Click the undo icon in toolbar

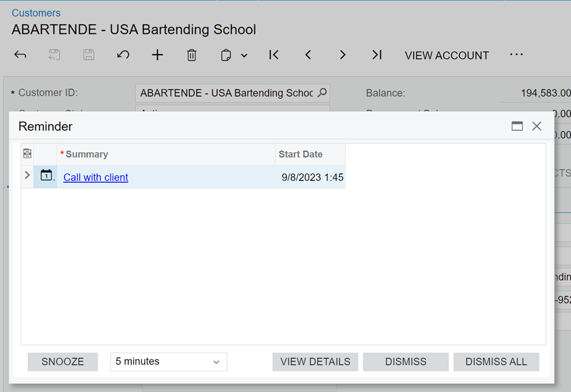[123, 55]
